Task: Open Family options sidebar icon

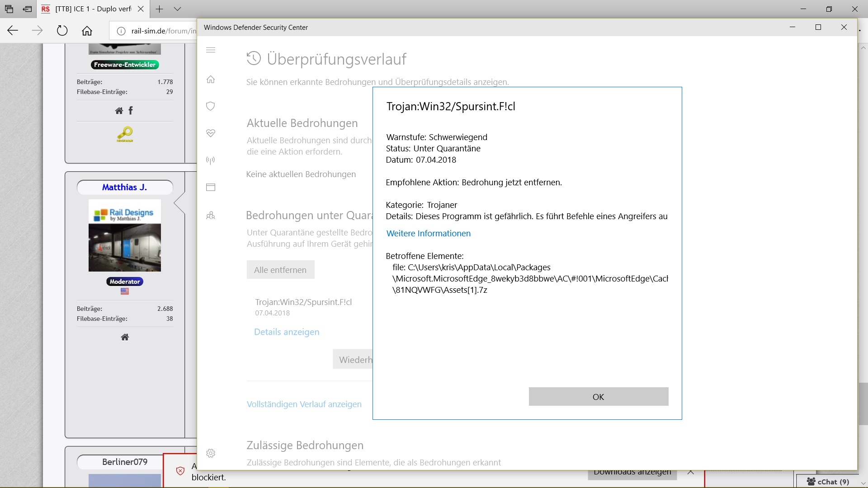Action: click(x=211, y=216)
